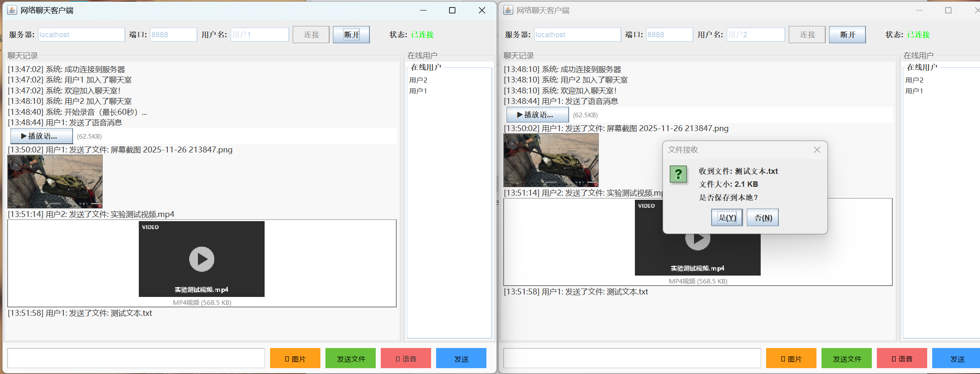The width and height of the screenshot is (980, 374).
Task: Click greyed Connect button in left window
Action: [311, 35]
